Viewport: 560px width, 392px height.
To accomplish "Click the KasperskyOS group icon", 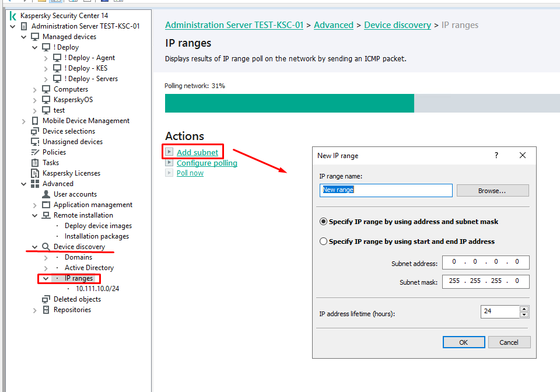I will [x=46, y=100].
